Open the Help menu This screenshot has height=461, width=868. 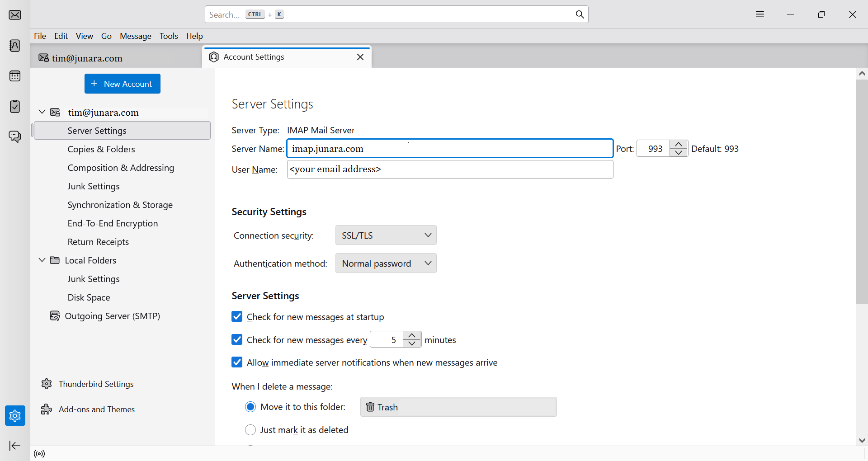pyautogui.click(x=194, y=36)
